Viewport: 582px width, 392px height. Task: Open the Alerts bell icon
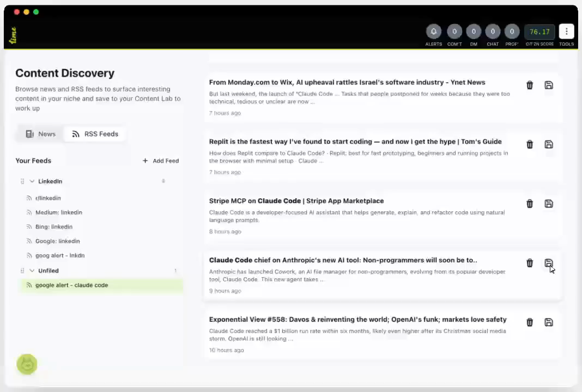point(434,32)
